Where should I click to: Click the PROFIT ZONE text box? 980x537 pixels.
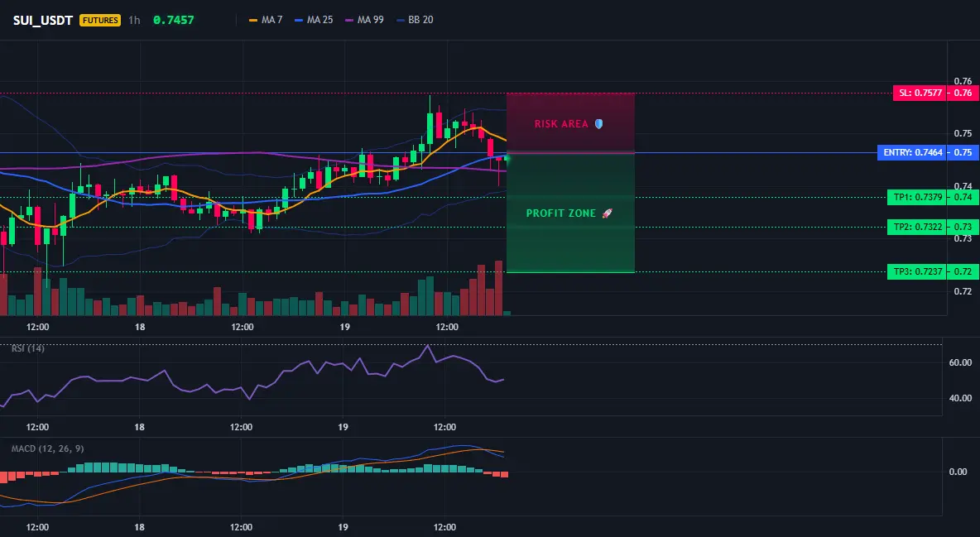tap(570, 213)
